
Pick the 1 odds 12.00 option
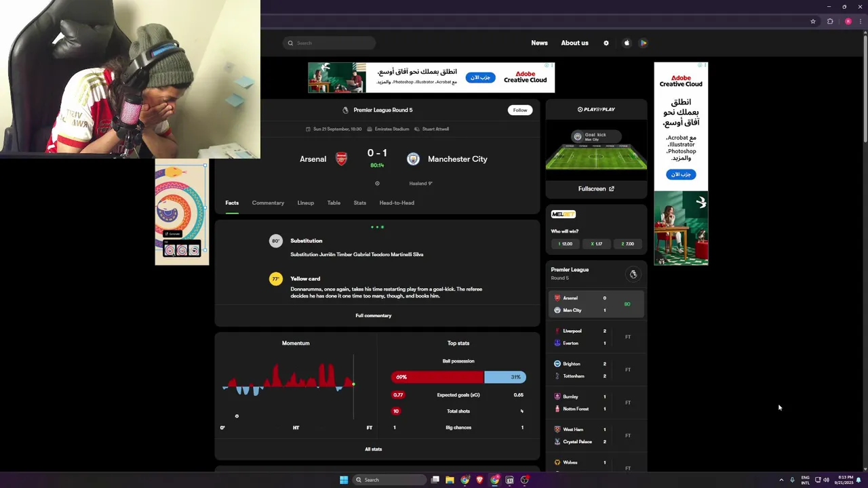coord(565,244)
